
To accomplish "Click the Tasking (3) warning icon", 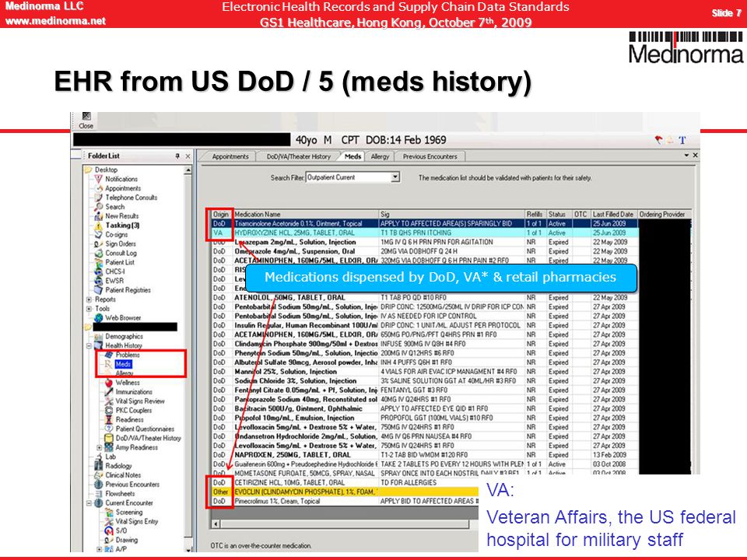I will click(99, 226).
